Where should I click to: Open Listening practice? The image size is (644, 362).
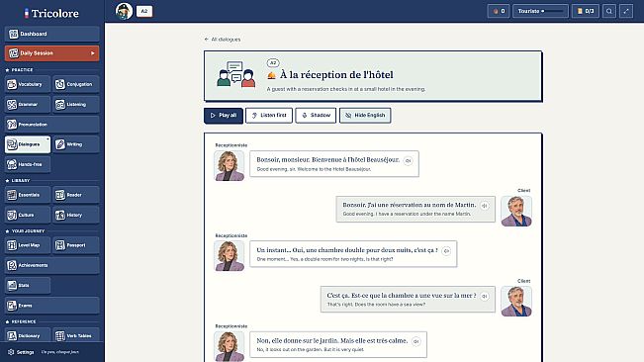tap(76, 104)
